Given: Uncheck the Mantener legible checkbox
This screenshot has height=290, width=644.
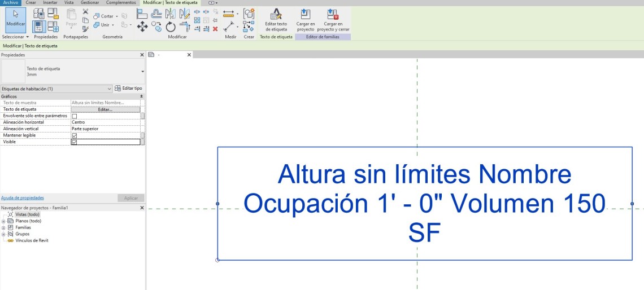Looking at the screenshot, I should (74, 135).
